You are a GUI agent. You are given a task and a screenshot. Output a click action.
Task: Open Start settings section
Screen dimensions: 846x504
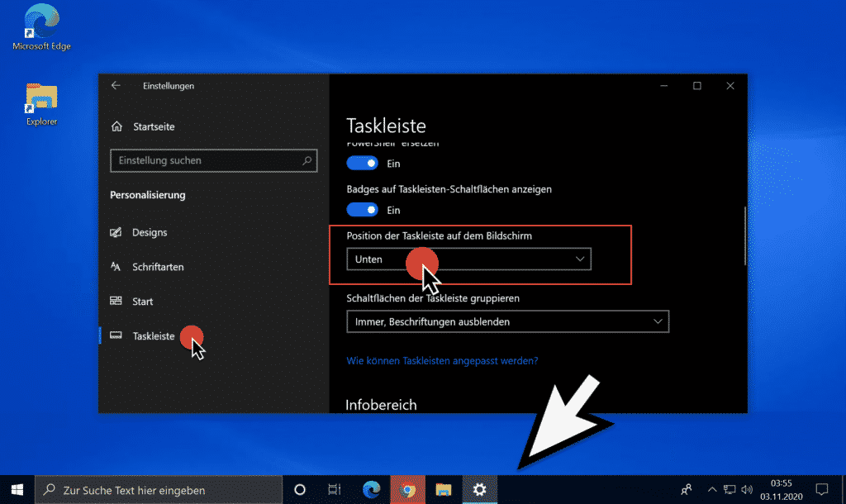coord(131,302)
